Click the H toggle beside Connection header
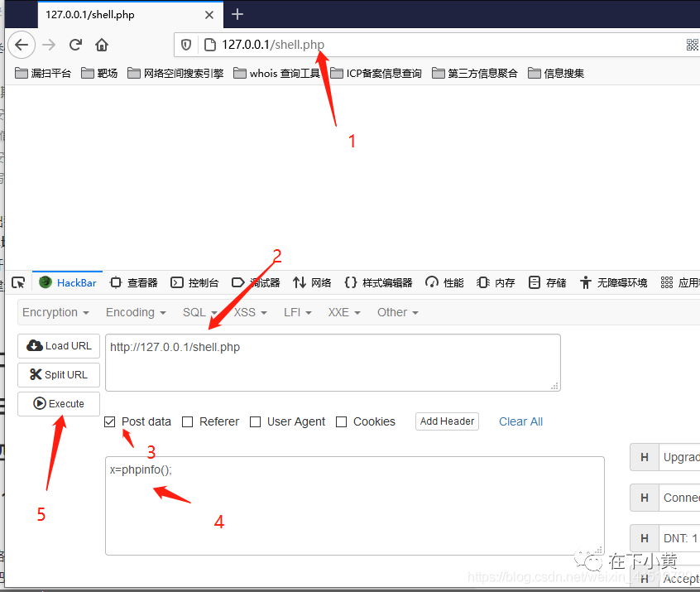The image size is (700, 592). [x=645, y=498]
